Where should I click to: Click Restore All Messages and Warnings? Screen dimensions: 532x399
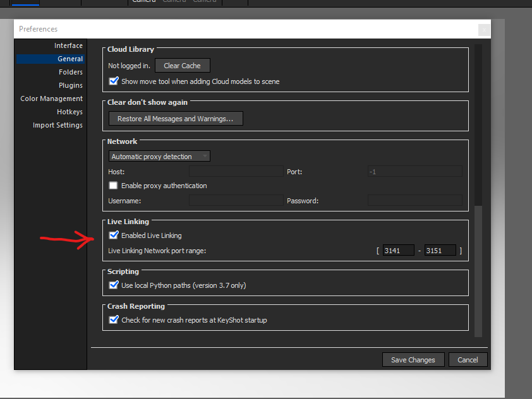pos(175,118)
